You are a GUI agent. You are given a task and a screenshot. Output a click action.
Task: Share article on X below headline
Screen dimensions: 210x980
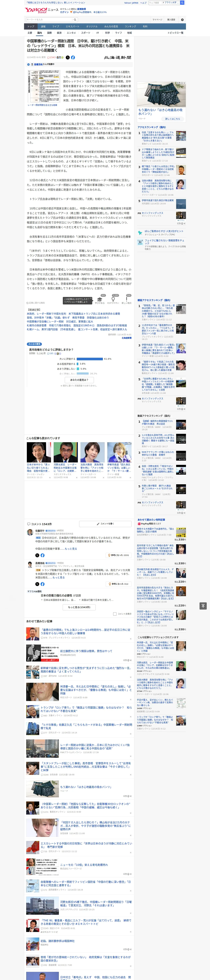point(68,57)
